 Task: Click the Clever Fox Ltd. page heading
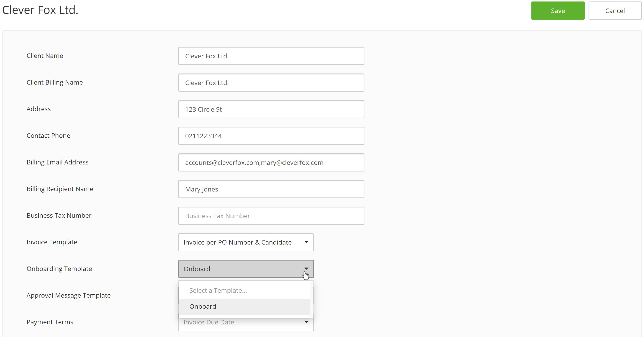point(40,10)
